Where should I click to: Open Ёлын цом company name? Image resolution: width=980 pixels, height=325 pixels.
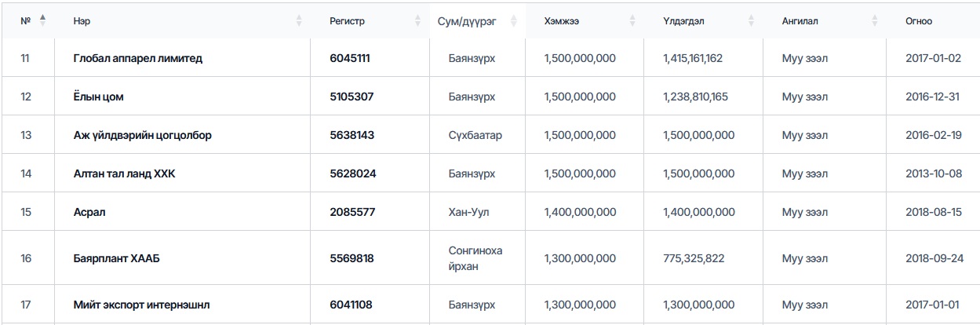tap(98, 97)
